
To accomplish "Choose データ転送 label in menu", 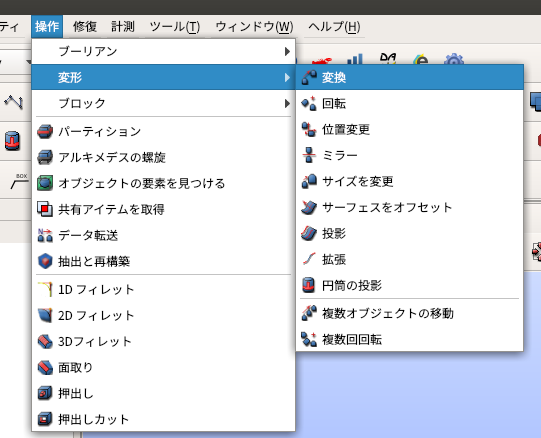I will coord(88,235).
